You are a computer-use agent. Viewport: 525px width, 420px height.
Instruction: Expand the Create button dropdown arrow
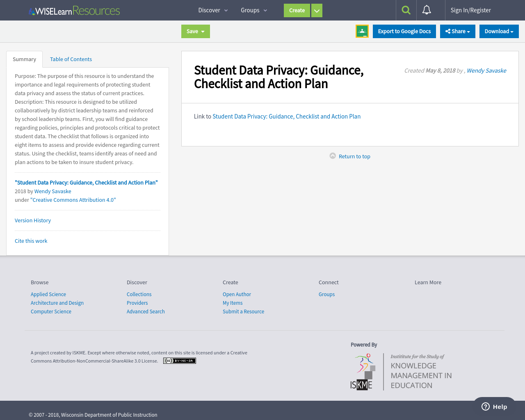pyautogui.click(x=316, y=10)
